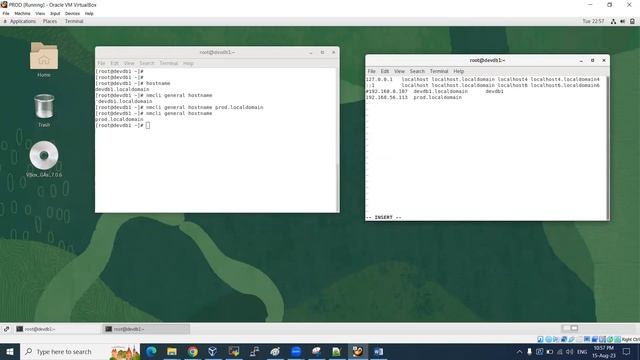This screenshot has height=360, width=640.
Task: Open the Windows clock showing 10:57 PM
Action: click(x=604, y=351)
